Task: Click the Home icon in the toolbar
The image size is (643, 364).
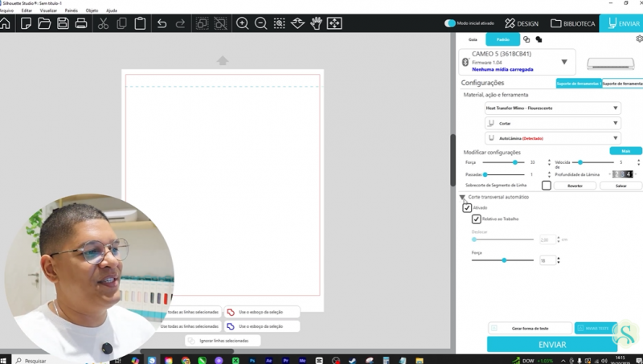Action: (x=6, y=24)
